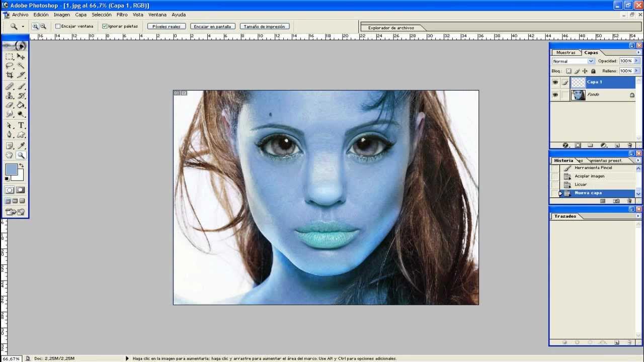Click the Tamaño de impresión button
This screenshot has width=644, height=362.
coord(265,26)
